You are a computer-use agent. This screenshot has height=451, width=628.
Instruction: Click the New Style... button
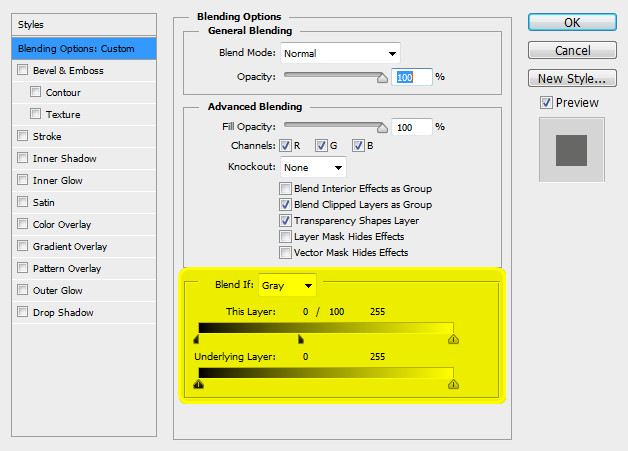click(x=570, y=78)
